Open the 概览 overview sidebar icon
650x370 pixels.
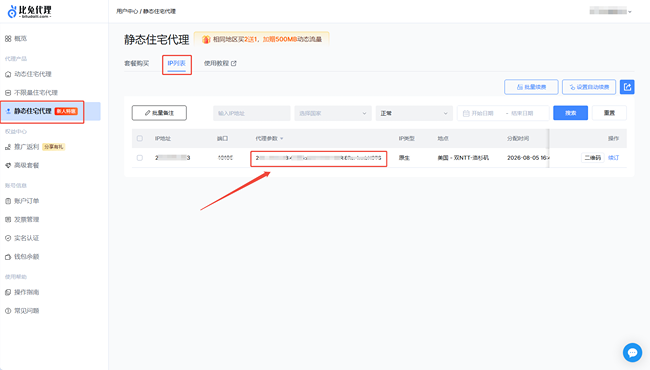pos(8,39)
